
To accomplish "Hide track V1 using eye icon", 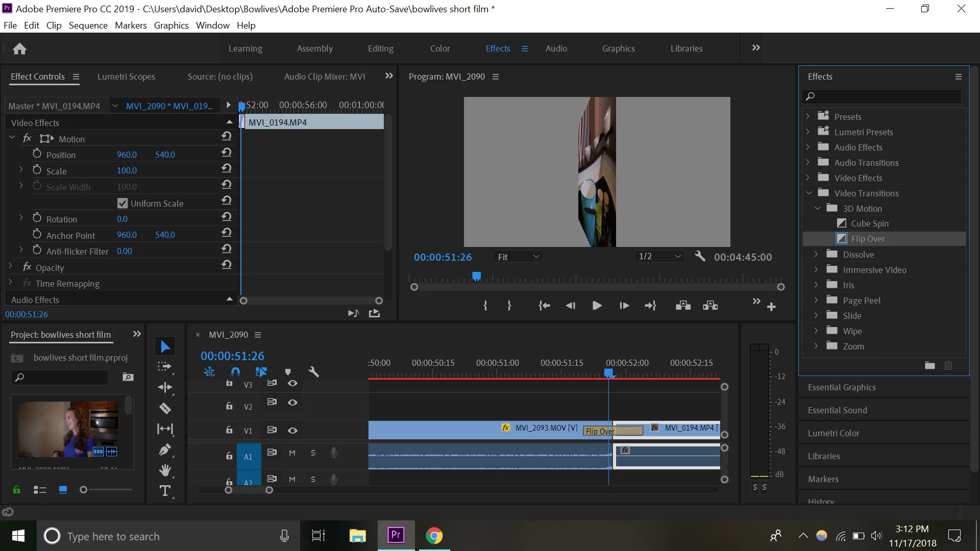I will [x=292, y=430].
